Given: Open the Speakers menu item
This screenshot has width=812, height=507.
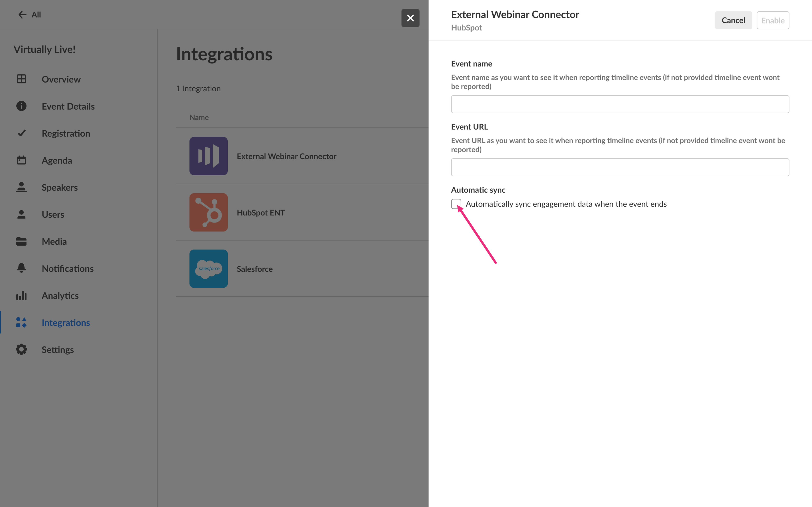Looking at the screenshot, I should coord(59,187).
